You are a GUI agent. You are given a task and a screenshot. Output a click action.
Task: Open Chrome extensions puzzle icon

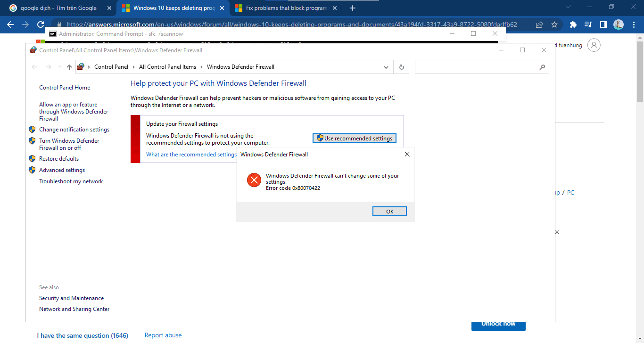tap(573, 24)
